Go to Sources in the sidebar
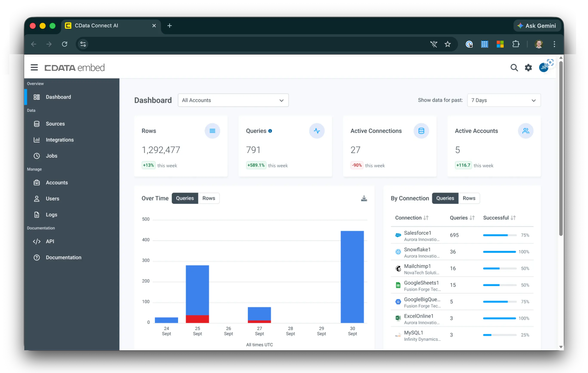 (x=55, y=124)
